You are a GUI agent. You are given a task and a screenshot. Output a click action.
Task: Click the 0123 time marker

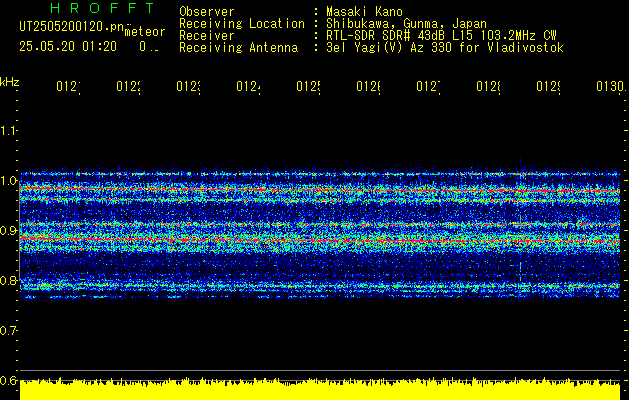coord(189,87)
